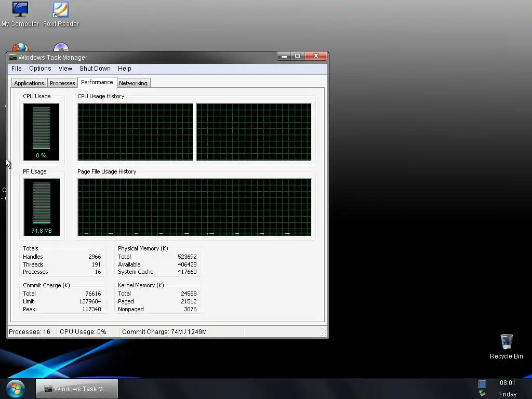532x399 pixels.
Task: Launch Foxit Reader from desktop
Action: tap(61, 14)
